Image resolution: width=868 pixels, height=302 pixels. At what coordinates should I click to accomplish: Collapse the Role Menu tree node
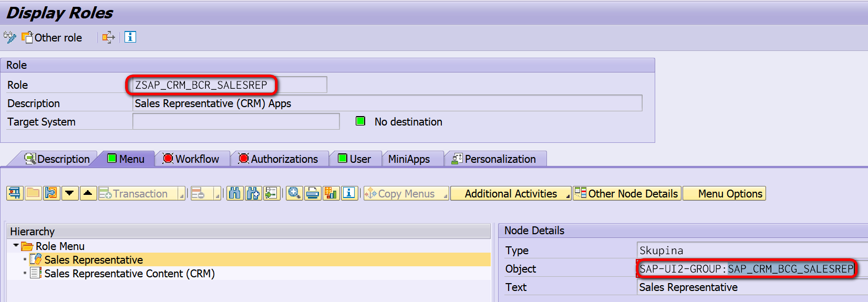(x=16, y=245)
